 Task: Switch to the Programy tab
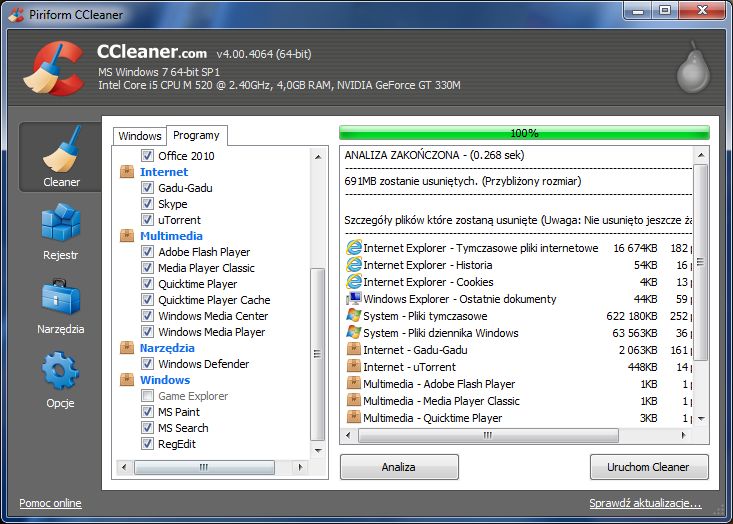[x=196, y=136]
